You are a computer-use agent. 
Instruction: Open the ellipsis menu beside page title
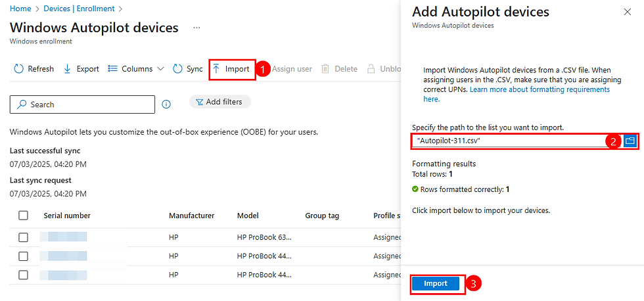[196, 28]
